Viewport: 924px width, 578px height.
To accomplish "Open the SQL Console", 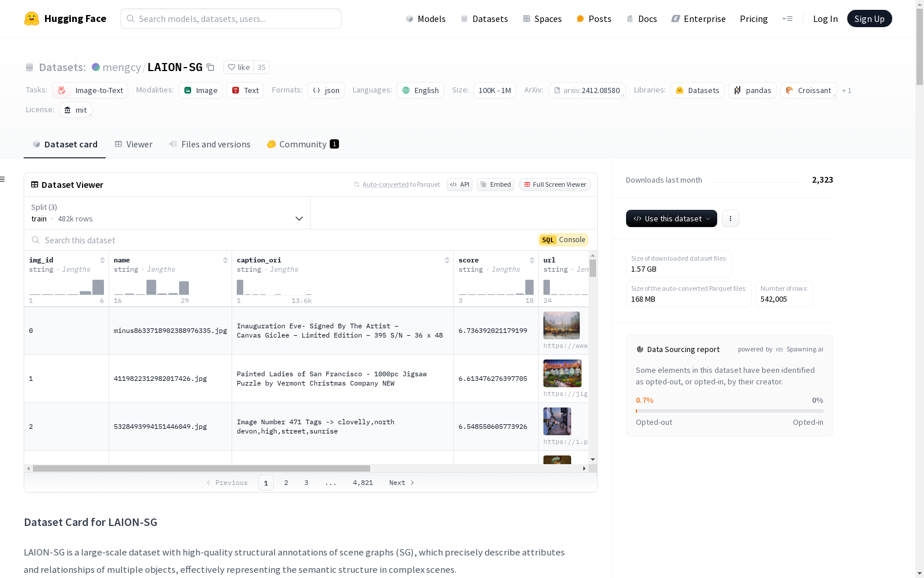I will click(563, 240).
